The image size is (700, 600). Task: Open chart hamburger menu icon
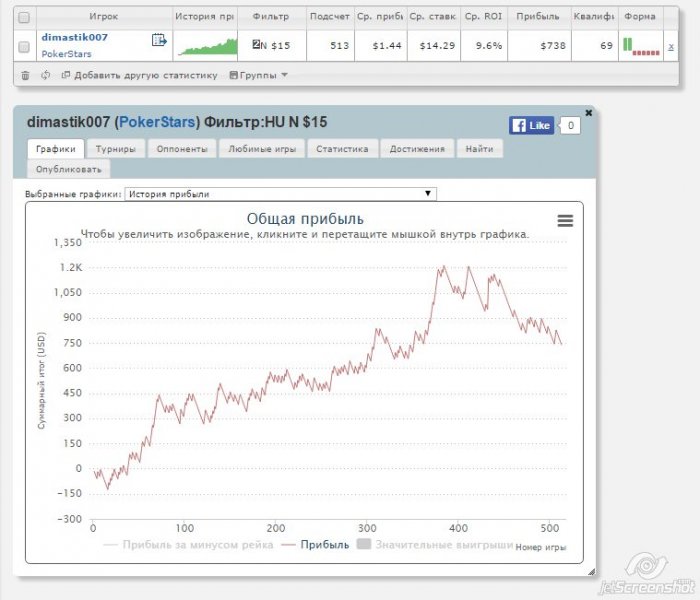565,221
